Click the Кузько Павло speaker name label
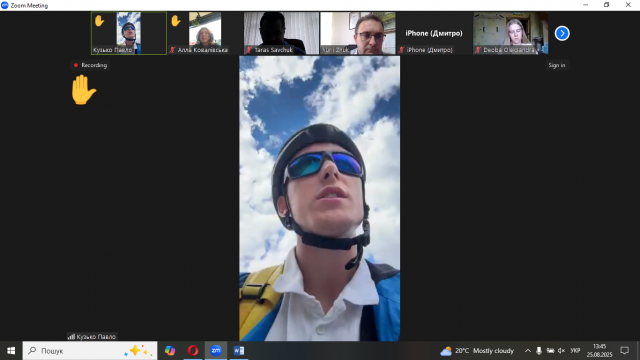This screenshot has height=360, width=640. [x=92, y=337]
